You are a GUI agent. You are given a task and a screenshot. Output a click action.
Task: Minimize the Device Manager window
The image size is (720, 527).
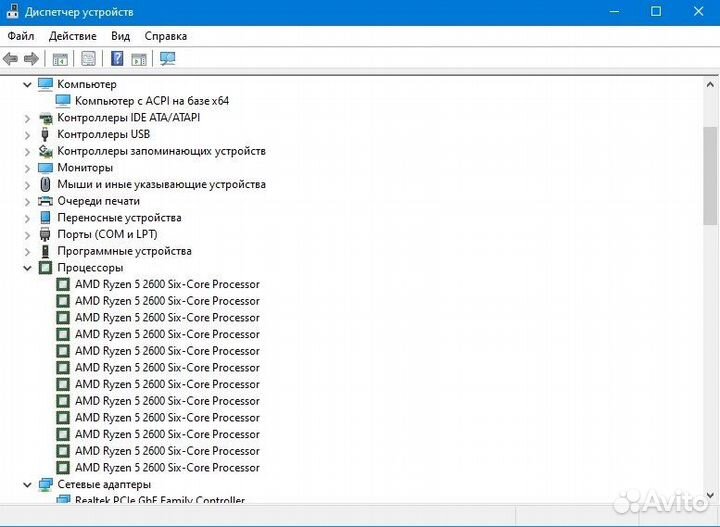[x=614, y=11]
